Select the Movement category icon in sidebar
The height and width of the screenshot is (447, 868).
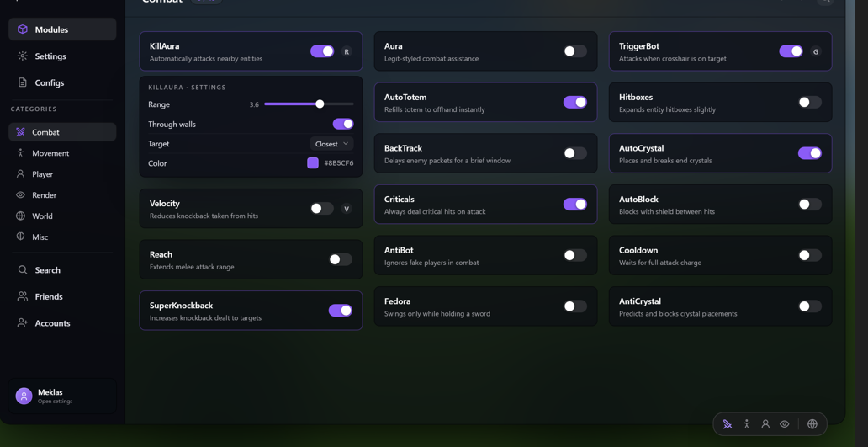pos(20,153)
